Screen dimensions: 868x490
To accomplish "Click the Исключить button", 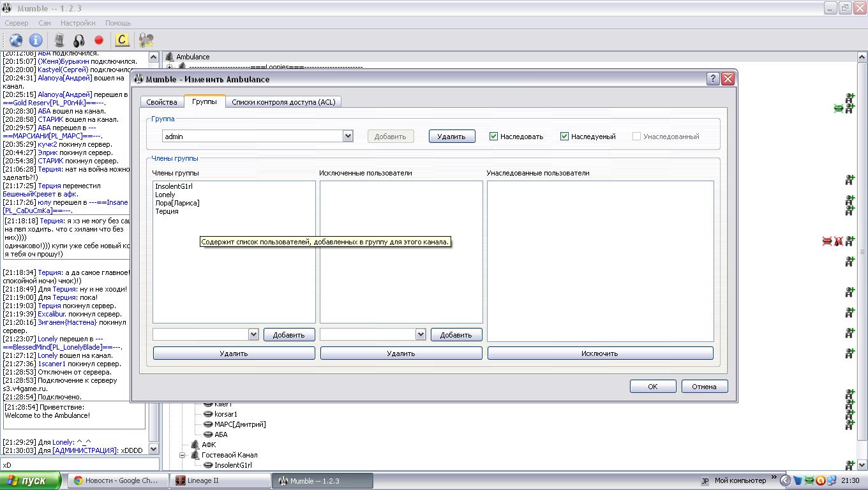I will coord(600,353).
